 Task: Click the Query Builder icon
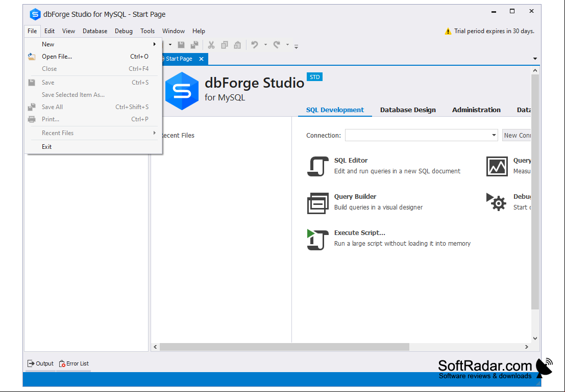pyautogui.click(x=318, y=203)
